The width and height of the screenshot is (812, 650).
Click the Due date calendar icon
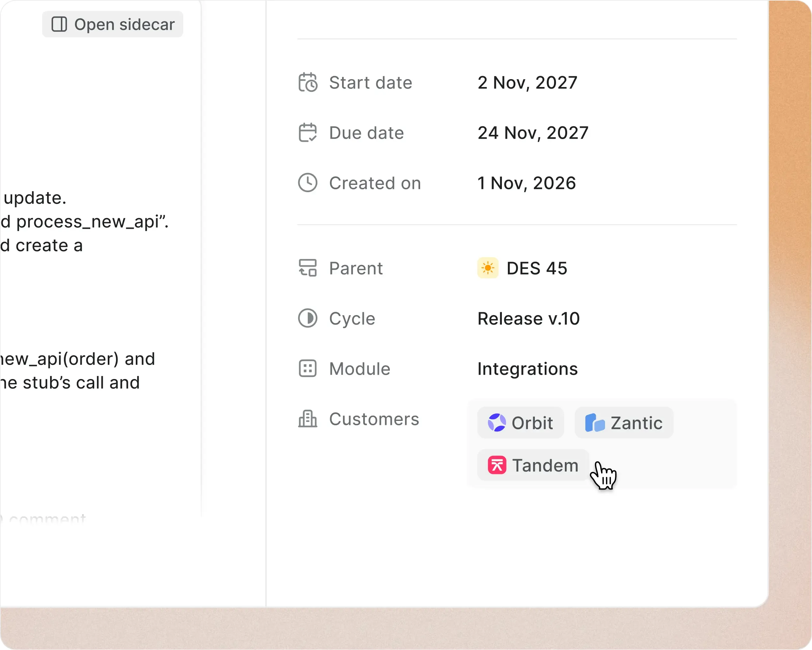[x=308, y=133]
